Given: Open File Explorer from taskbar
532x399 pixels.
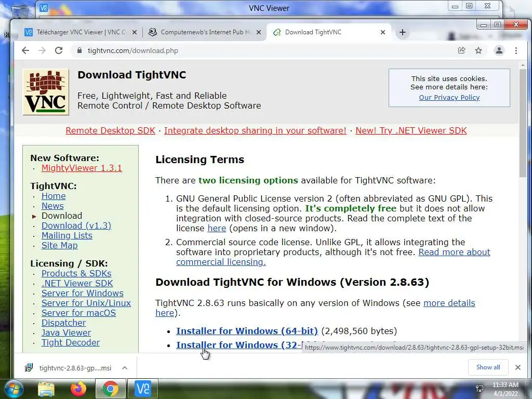Looking at the screenshot, I should [x=46, y=389].
